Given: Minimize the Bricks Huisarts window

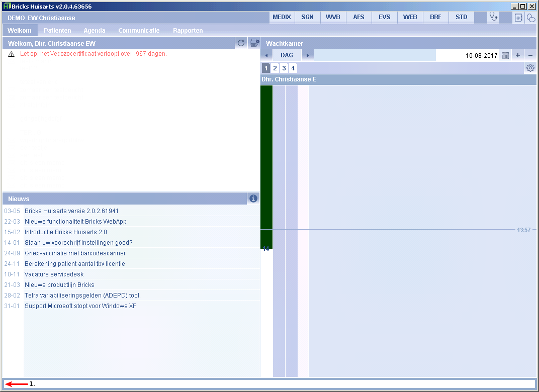Looking at the screenshot, I should pyautogui.click(x=514, y=6).
